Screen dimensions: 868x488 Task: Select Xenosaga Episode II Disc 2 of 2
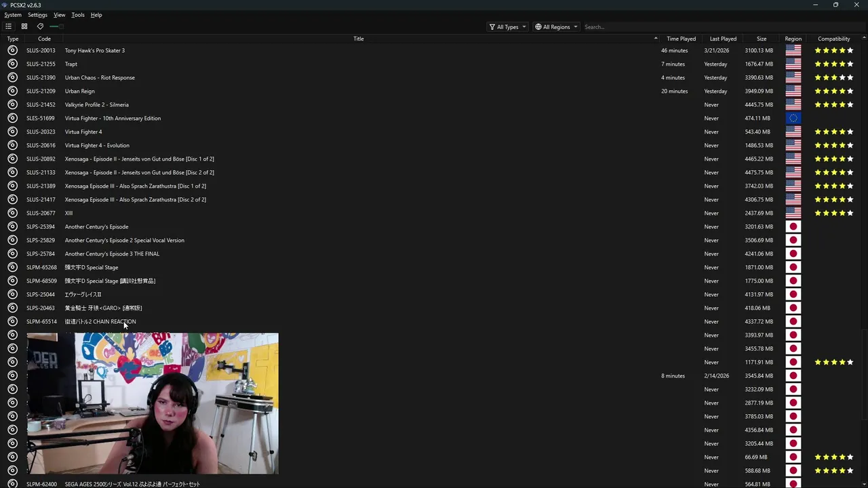[x=139, y=172]
